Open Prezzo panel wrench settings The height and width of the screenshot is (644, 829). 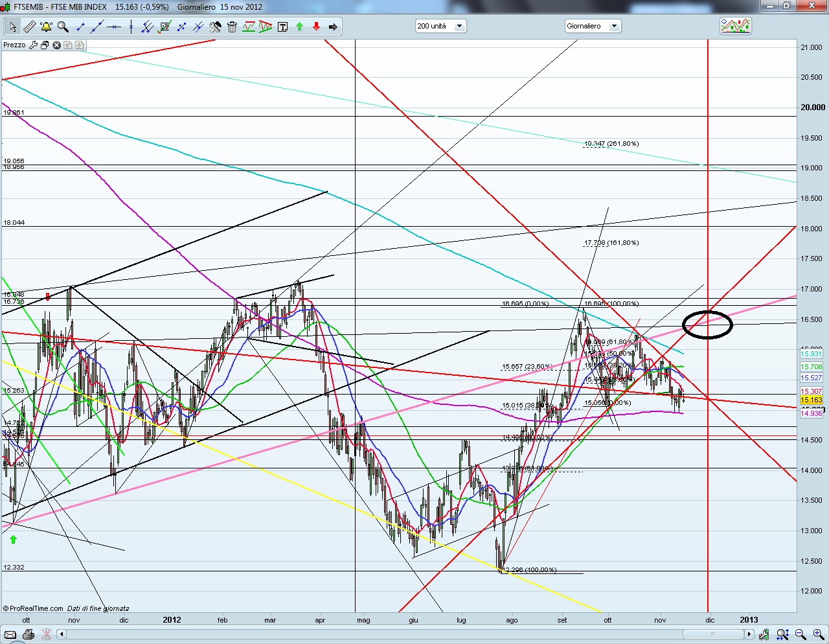click(x=33, y=45)
